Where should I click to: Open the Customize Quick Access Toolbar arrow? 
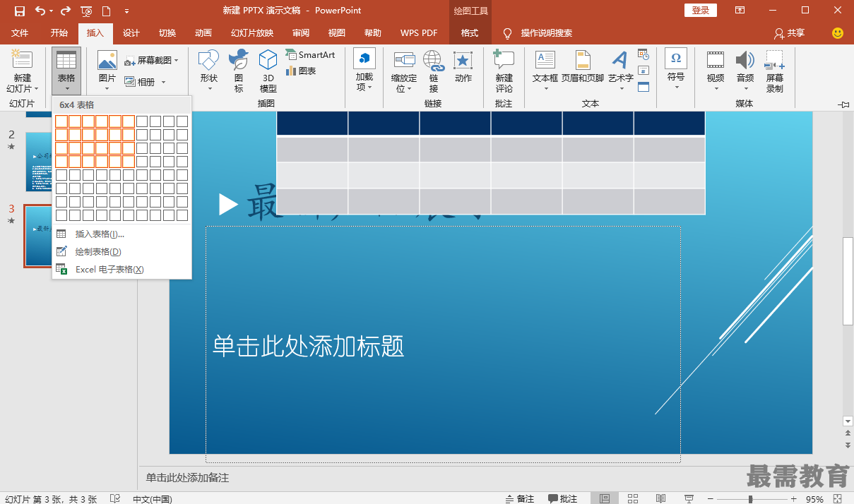126,11
